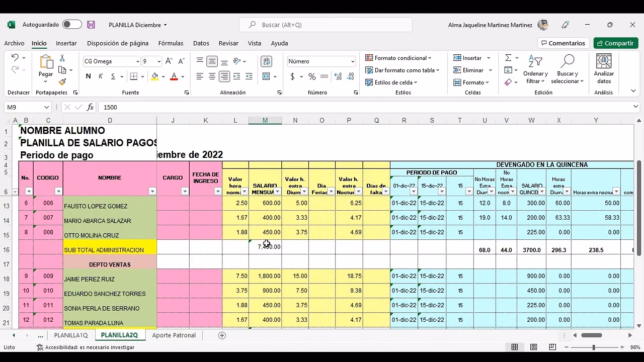The height and width of the screenshot is (362, 644).
Task: Click the zoom slider in status bar
Action: click(594, 347)
